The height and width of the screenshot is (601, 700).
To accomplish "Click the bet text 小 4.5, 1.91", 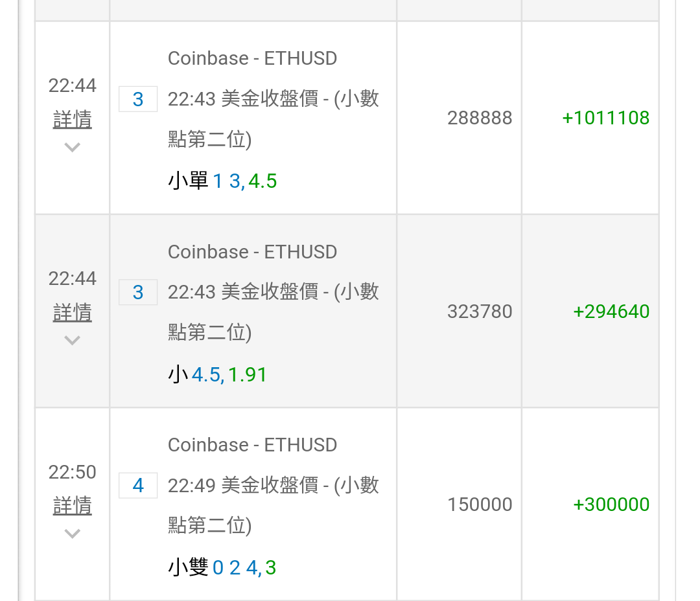I will 217,374.
